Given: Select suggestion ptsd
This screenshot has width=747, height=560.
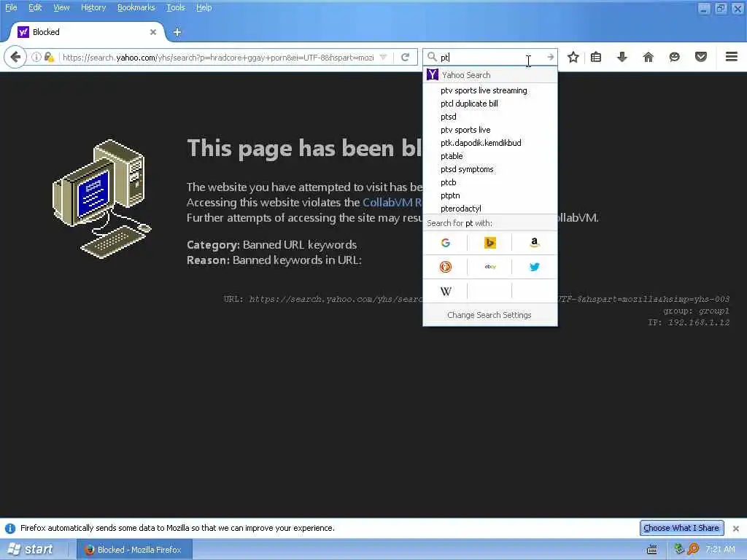Looking at the screenshot, I should click(x=489, y=117).
